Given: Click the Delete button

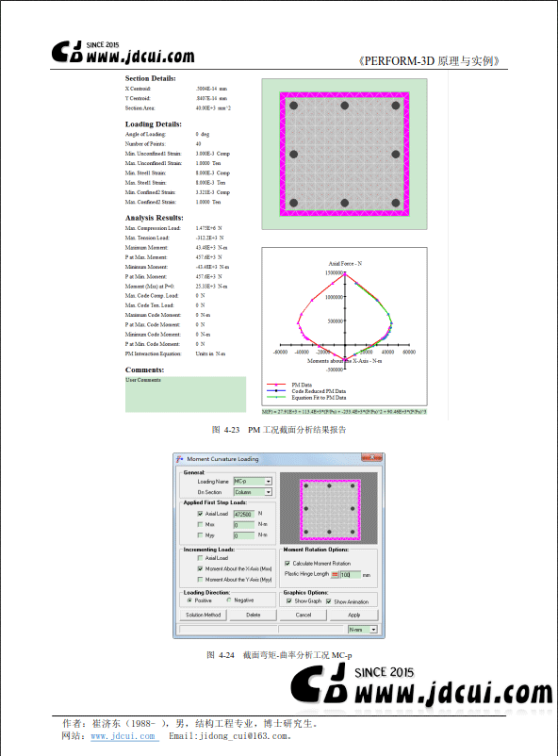Looking at the screenshot, I should click(x=254, y=616).
